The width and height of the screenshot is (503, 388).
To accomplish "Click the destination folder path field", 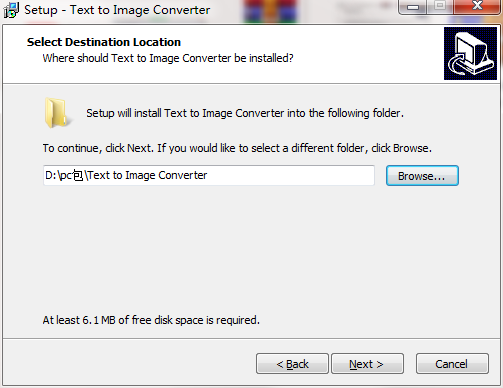I will point(209,175).
